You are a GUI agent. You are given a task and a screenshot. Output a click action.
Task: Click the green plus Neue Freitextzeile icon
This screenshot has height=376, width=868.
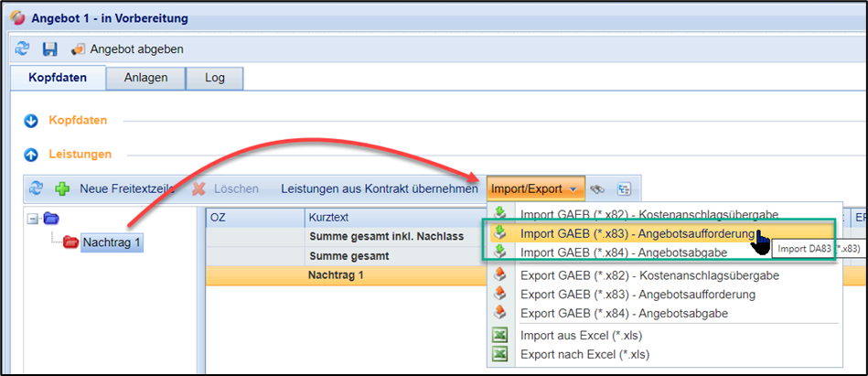pyautogui.click(x=62, y=188)
